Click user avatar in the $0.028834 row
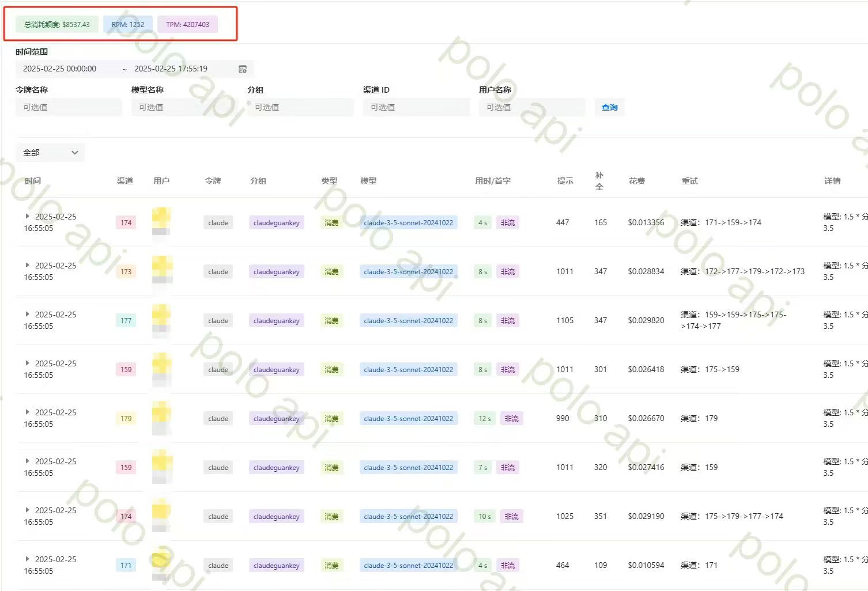The width and height of the screenshot is (868, 591). pos(161,270)
